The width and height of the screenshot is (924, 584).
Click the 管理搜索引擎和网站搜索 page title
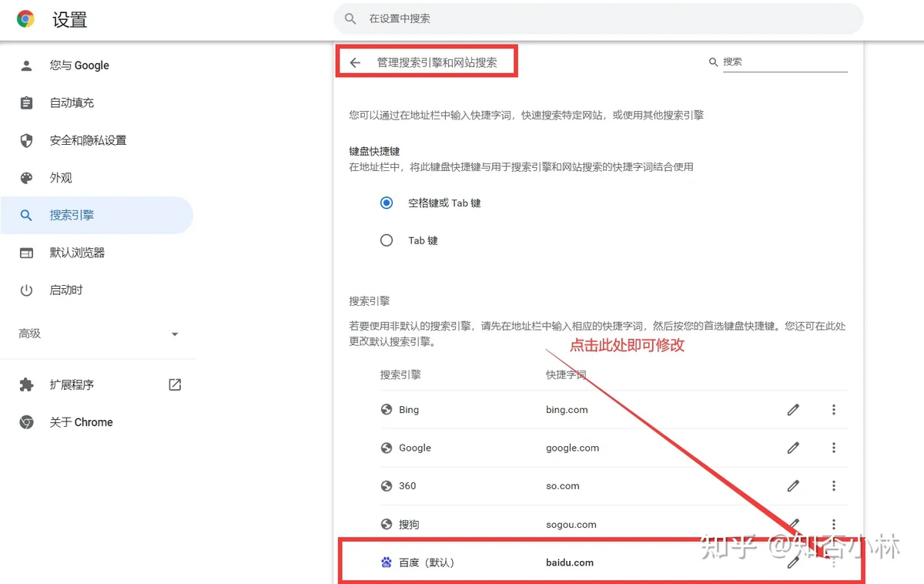pos(437,62)
